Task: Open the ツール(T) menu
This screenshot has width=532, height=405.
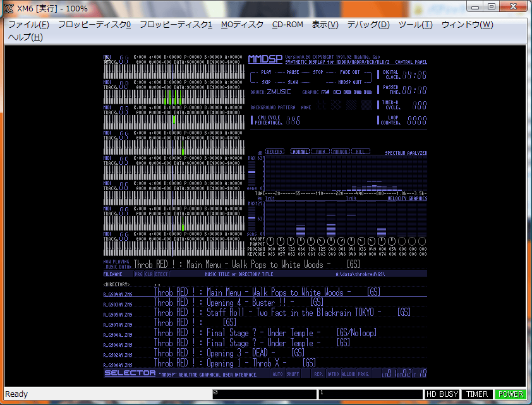Action: [x=415, y=25]
